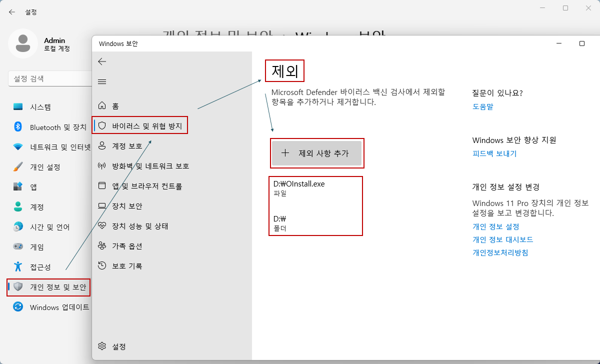This screenshot has width=600, height=364.
Task: Open 가족 옵션 in Windows 보안
Action: (125, 245)
